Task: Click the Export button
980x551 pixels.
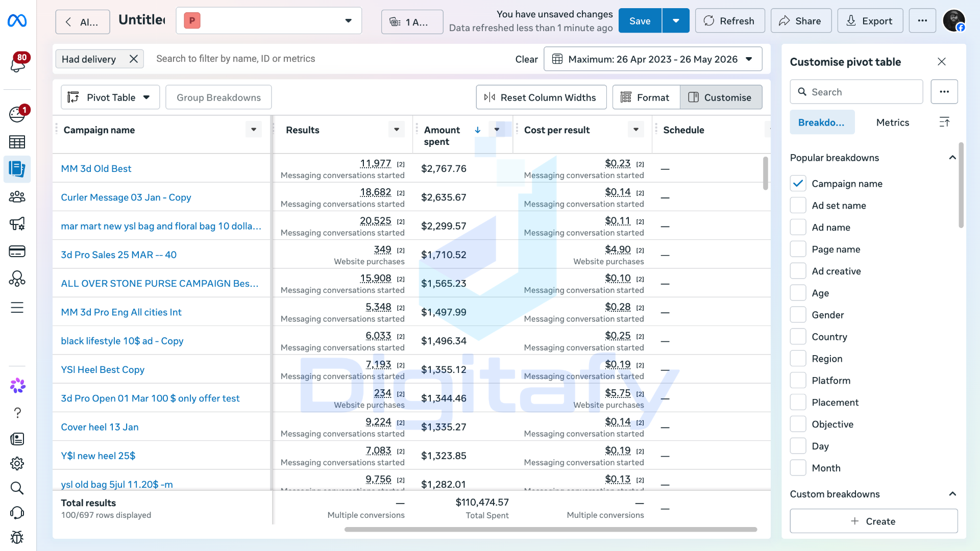Action: (870, 21)
